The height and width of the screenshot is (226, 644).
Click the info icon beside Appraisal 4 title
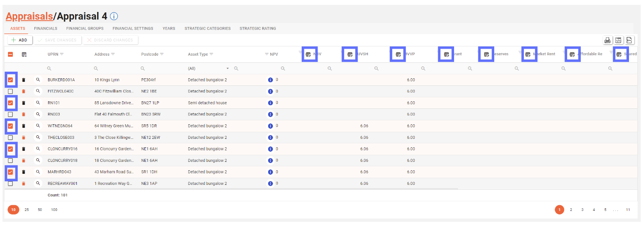pyautogui.click(x=114, y=16)
